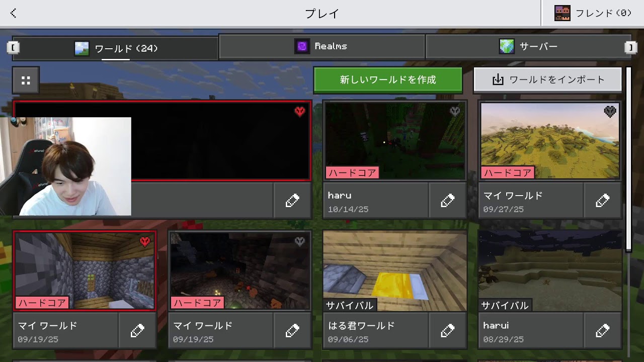Open edit pencil for haru world
The height and width of the screenshot is (362, 644).
(447, 200)
